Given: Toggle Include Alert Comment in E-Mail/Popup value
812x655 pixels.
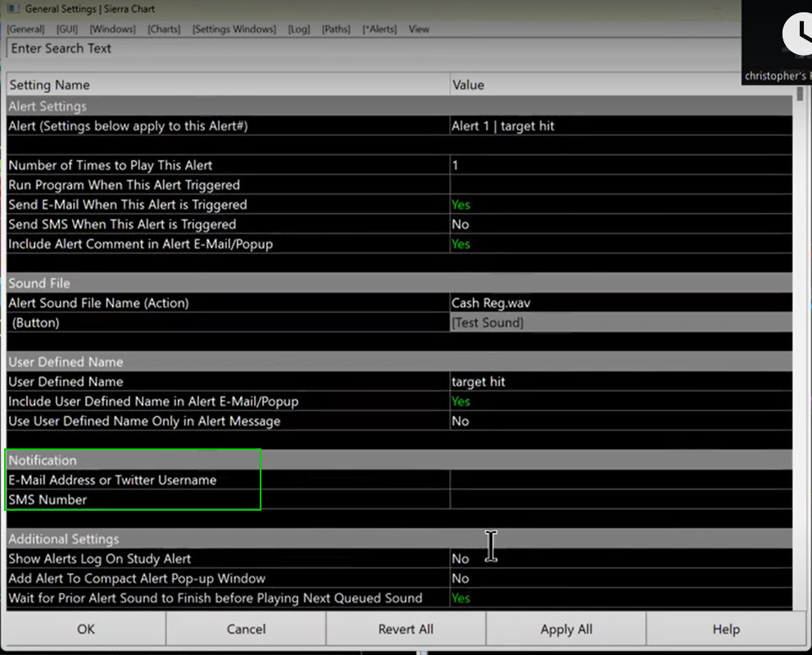Looking at the screenshot, I should tap(621, 244).
